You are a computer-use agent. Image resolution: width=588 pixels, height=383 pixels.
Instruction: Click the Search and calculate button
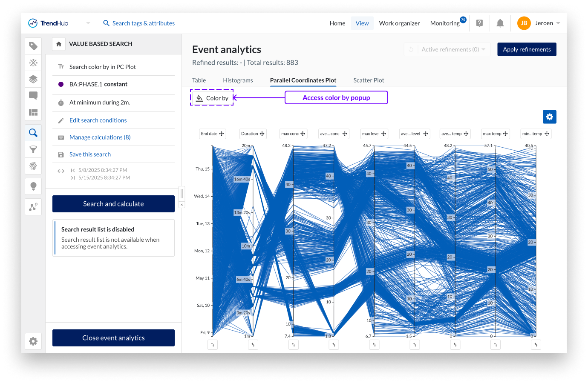(x=113, y=204)
